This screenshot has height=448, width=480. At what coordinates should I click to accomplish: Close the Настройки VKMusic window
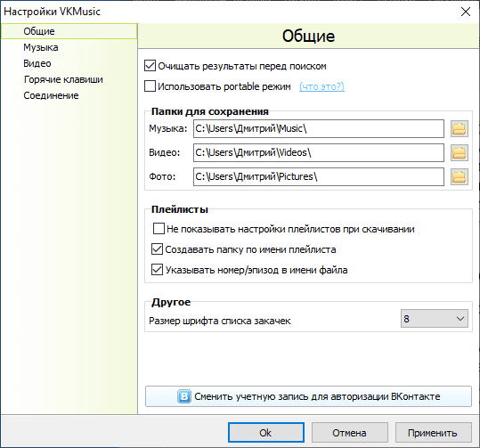(x=466, y=12)
